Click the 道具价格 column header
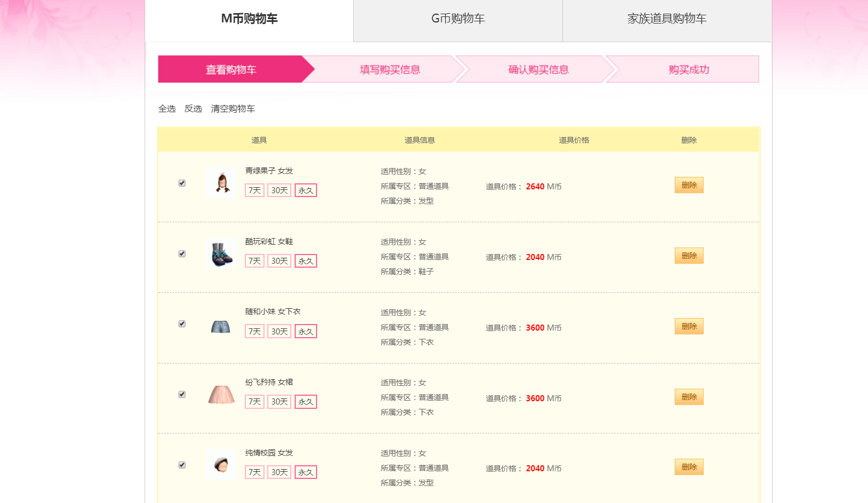The width and height of the screenshot is (868, 503). pos(574,140)
